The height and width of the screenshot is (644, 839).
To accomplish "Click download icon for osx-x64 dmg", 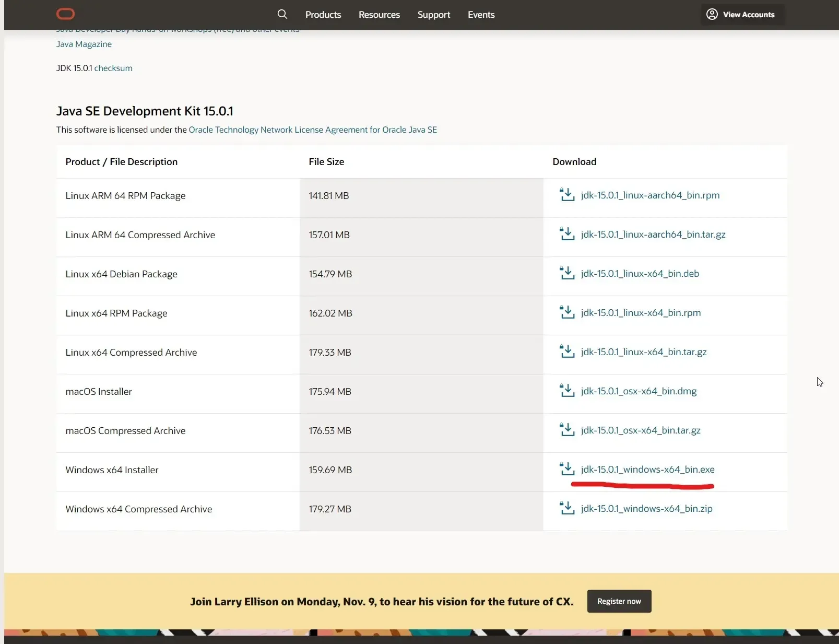I will pyautogui.click(x=567, y=391).
